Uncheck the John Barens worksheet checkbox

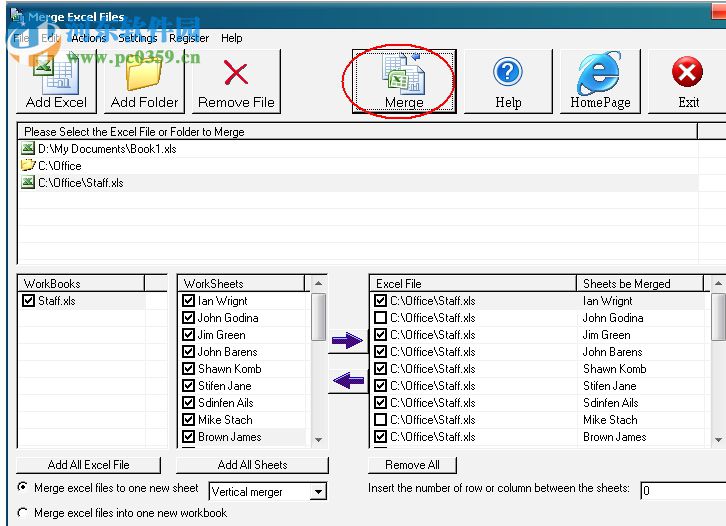188,351
